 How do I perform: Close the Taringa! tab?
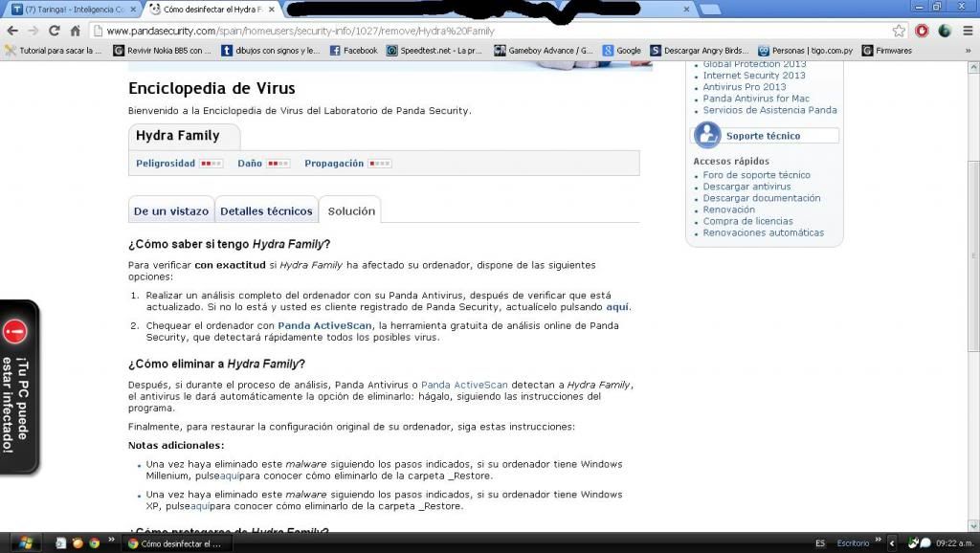133,10
